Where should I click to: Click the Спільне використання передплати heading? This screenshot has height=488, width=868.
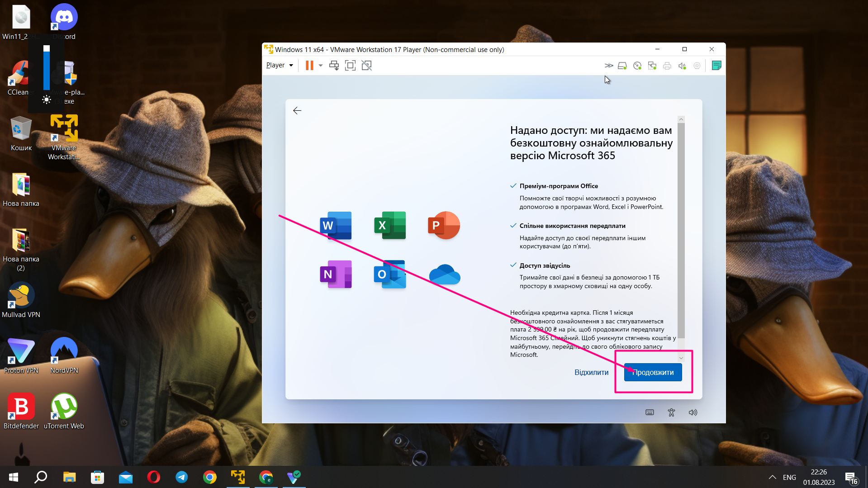572,226
